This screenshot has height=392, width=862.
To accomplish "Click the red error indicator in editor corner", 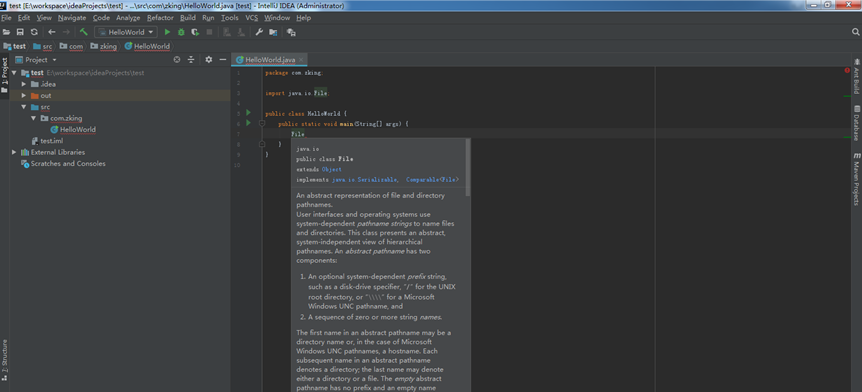I will 847,70.
